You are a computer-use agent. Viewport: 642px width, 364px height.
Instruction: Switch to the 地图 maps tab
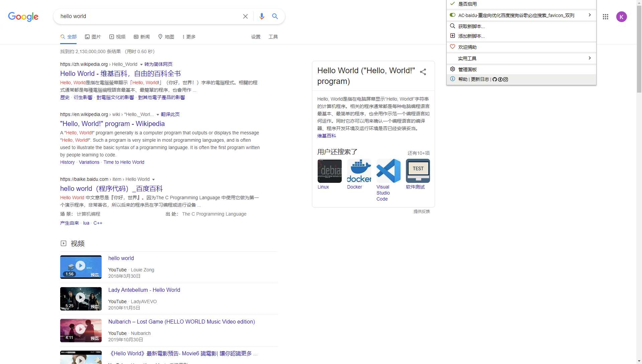pos(166,37)
